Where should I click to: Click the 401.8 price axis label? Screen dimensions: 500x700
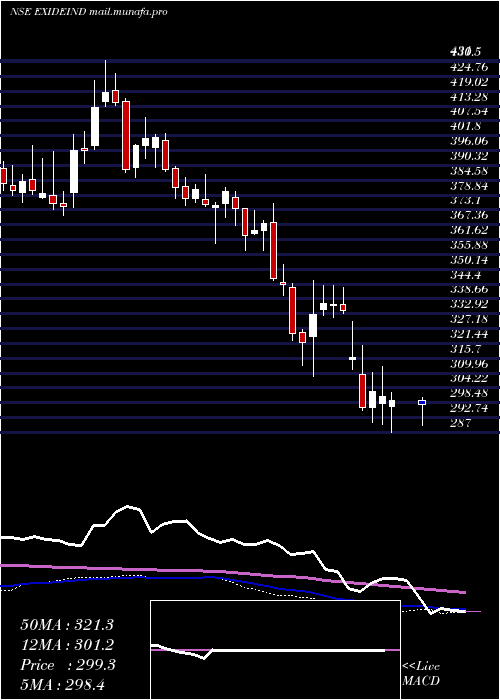[465, 126]
